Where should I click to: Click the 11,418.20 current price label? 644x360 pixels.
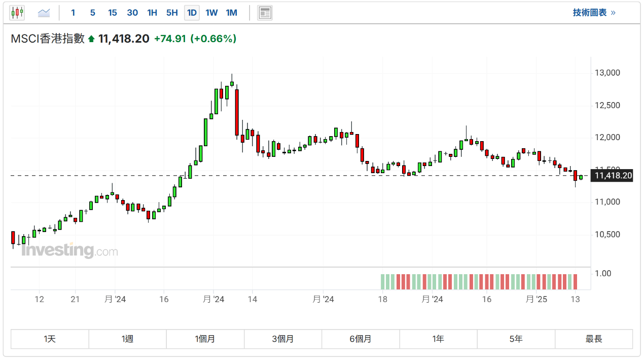coord(614,176)
